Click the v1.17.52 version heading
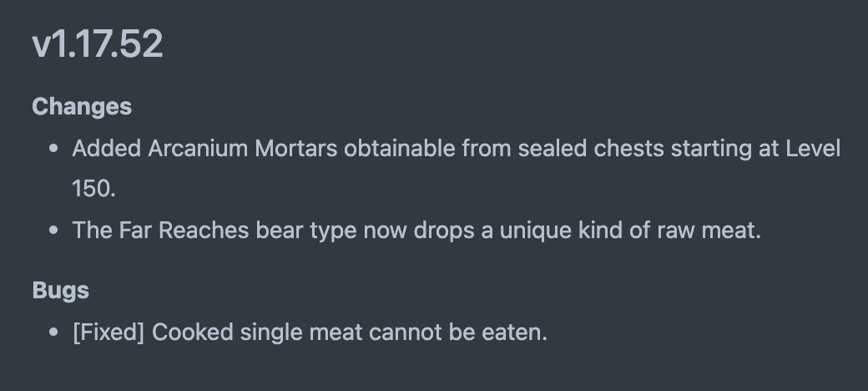Image resolution: width=868 pixels, height=391 pixels. click(97, 43)
